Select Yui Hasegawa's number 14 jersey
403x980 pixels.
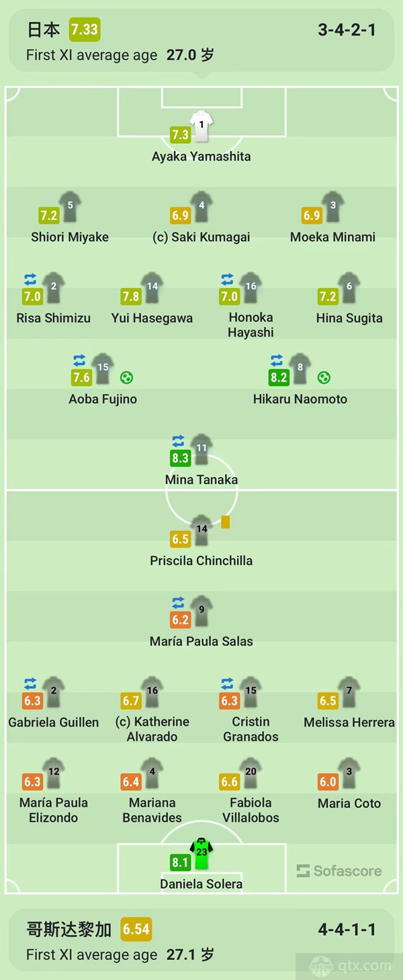click(x=152, y=288)
